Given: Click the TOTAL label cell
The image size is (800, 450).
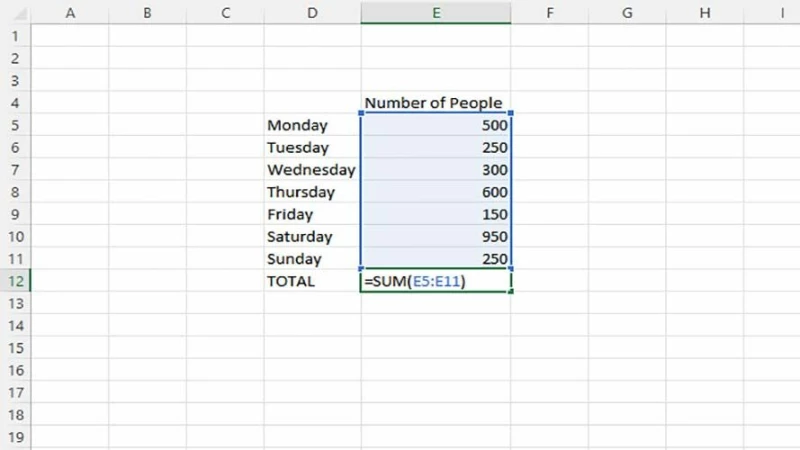Looking at the screenshot, I should click(x=312, y=282).
